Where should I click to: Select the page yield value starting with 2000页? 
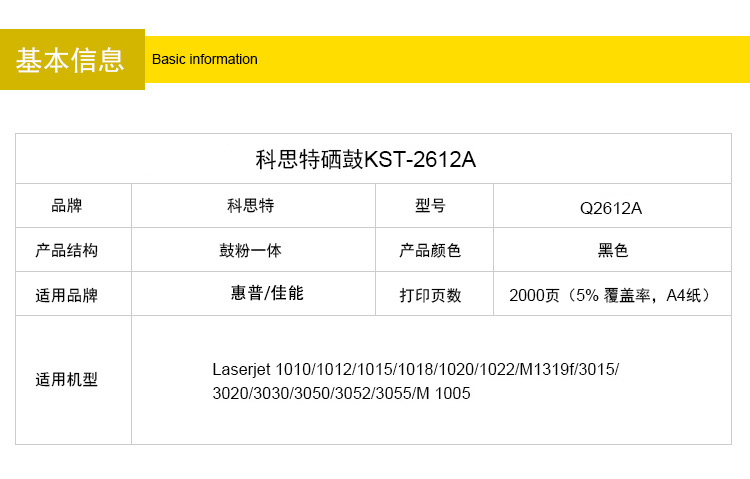pos(611,295)
